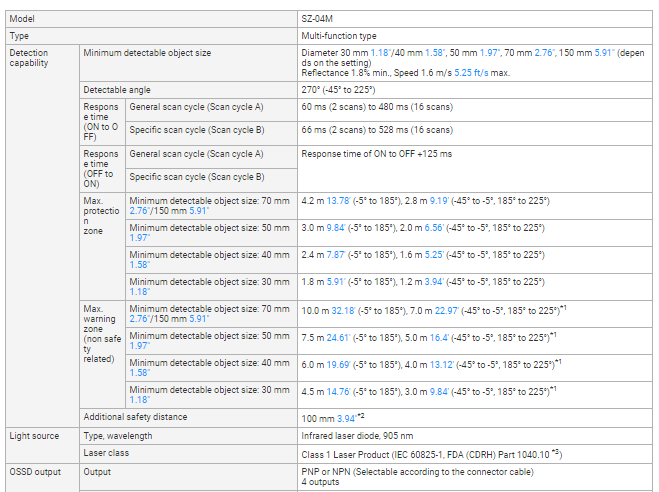Select Infrared laser diode, 905 nm value

pos(357,436)
